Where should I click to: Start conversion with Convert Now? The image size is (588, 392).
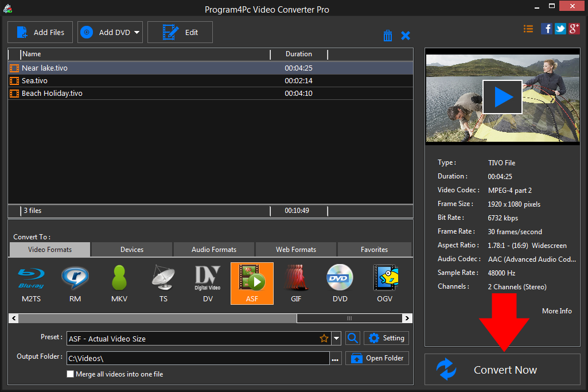503,370
